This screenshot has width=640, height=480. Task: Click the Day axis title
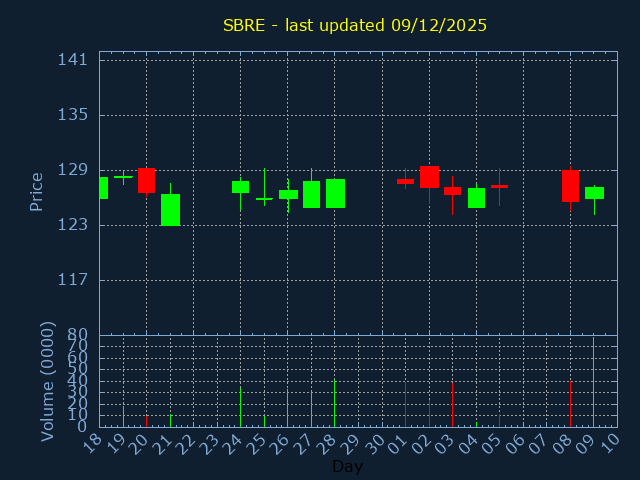click(347, 466)
